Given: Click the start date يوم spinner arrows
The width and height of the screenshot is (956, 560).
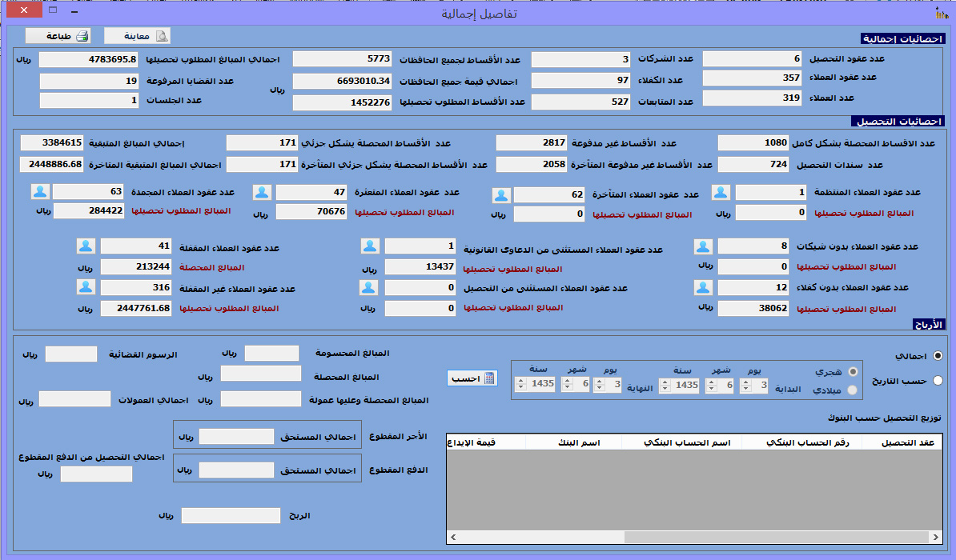Looking at the screenshot, I should (745, 386).
